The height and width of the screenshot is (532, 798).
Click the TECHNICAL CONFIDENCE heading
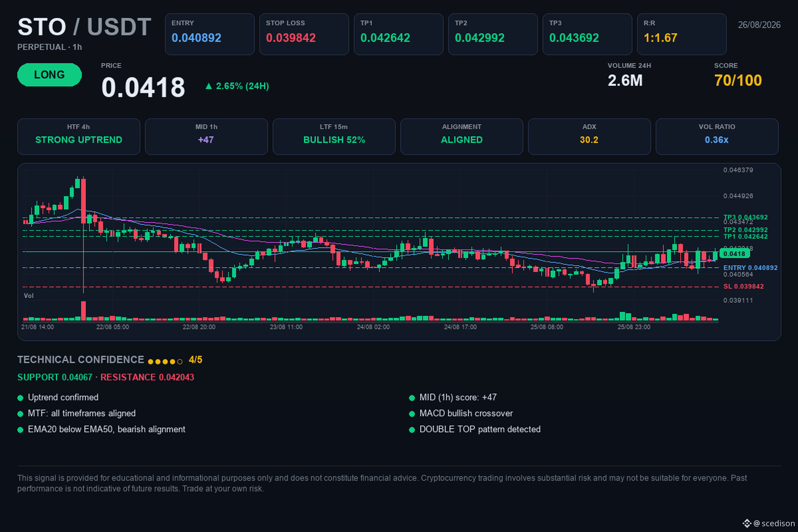point(81,360)
